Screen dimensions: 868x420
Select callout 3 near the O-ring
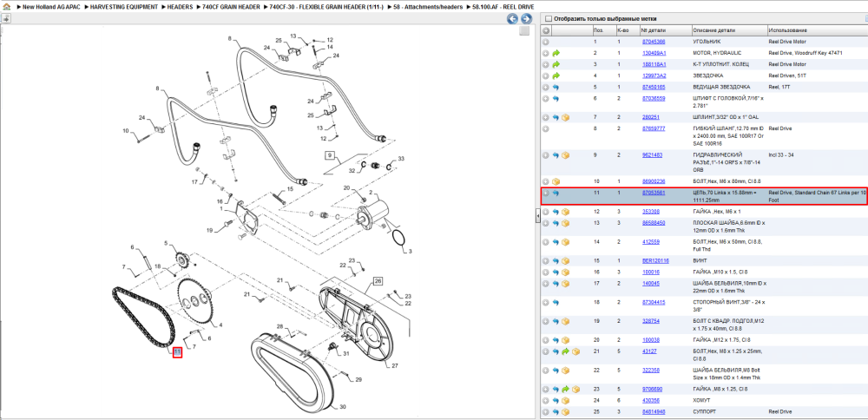click(x=411, y=252)
